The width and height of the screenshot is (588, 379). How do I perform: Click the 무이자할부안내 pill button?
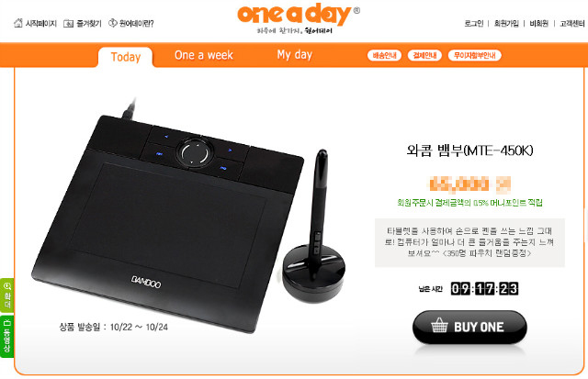point(475,55)
